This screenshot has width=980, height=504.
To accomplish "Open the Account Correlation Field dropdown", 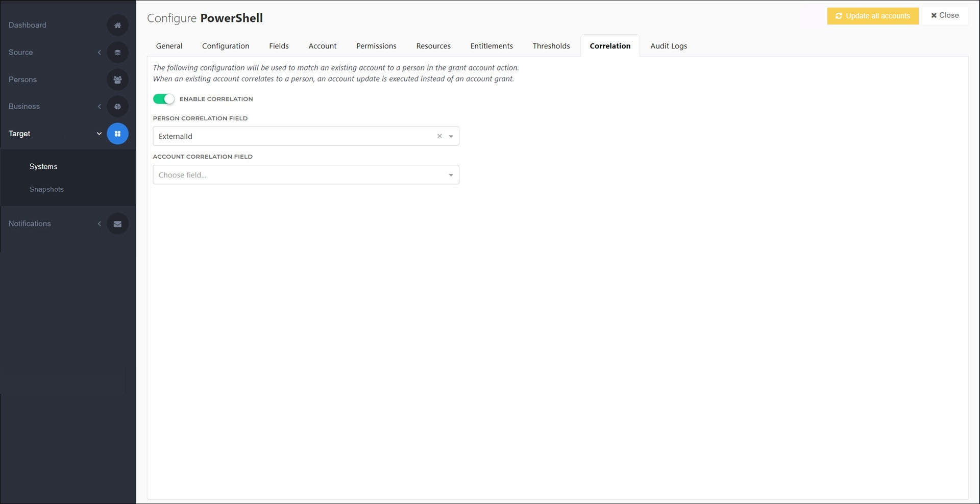I will [306, 175].
